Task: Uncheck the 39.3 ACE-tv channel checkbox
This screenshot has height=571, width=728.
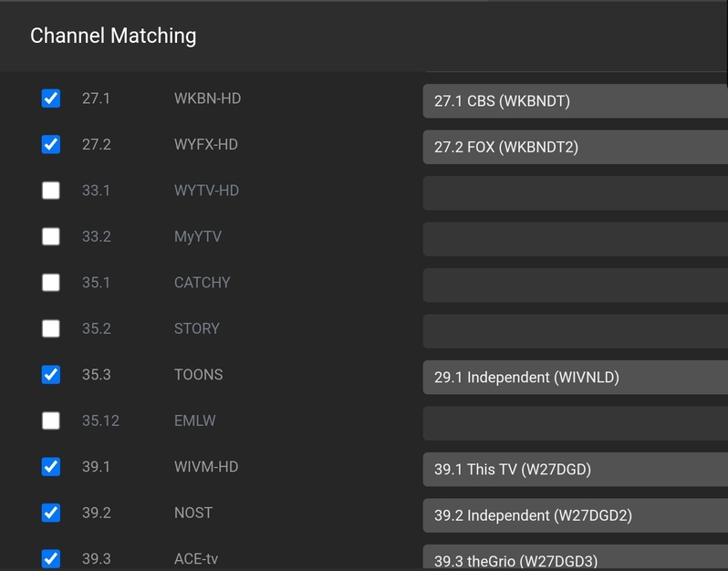Action: pos(51,558)
